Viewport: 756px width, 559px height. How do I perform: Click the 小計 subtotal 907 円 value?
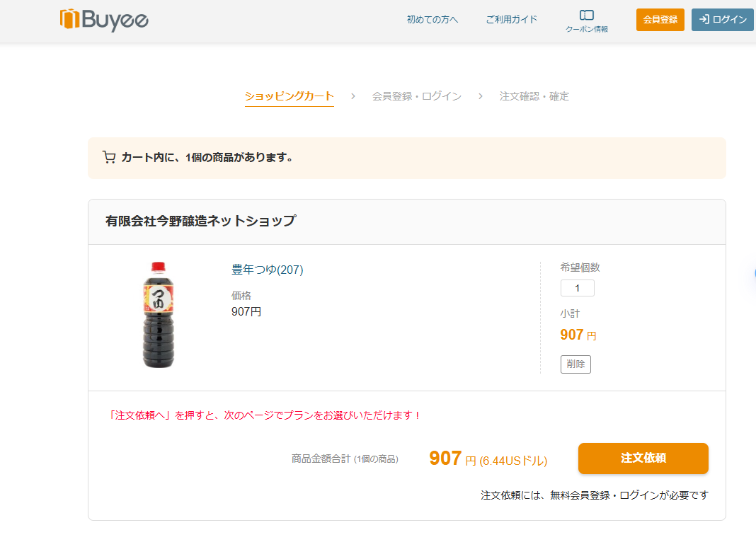point(578,335)
